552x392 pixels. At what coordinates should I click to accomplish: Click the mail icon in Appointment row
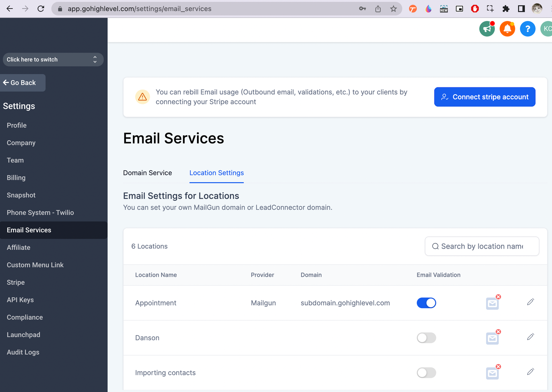tap(492, 303)
